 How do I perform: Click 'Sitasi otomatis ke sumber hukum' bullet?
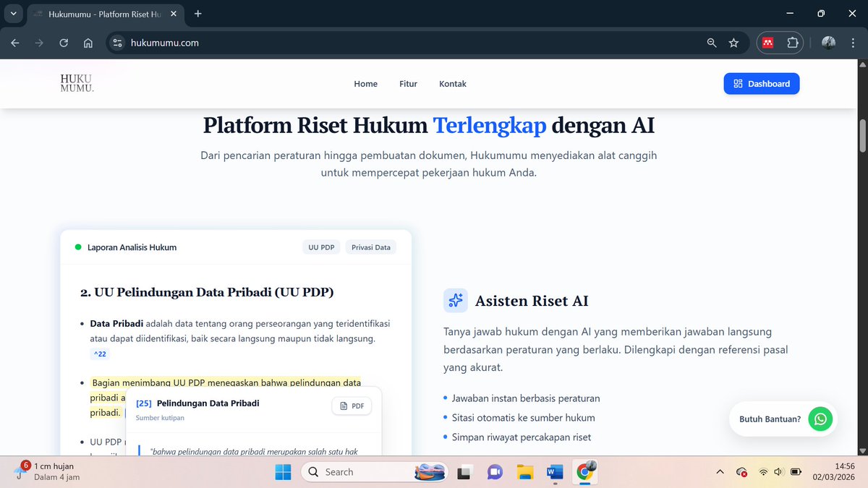click(523, 418)
